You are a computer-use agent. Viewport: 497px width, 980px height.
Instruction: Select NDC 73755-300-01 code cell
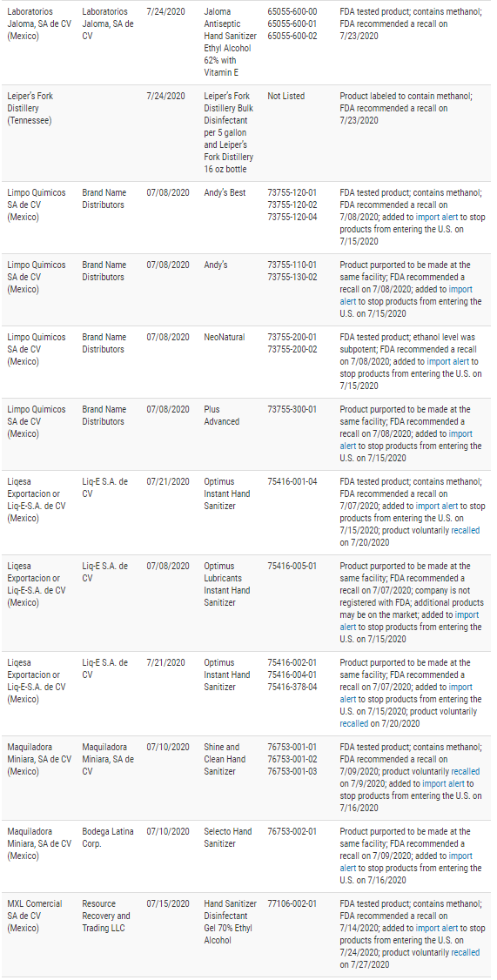(x=292, y=409)
